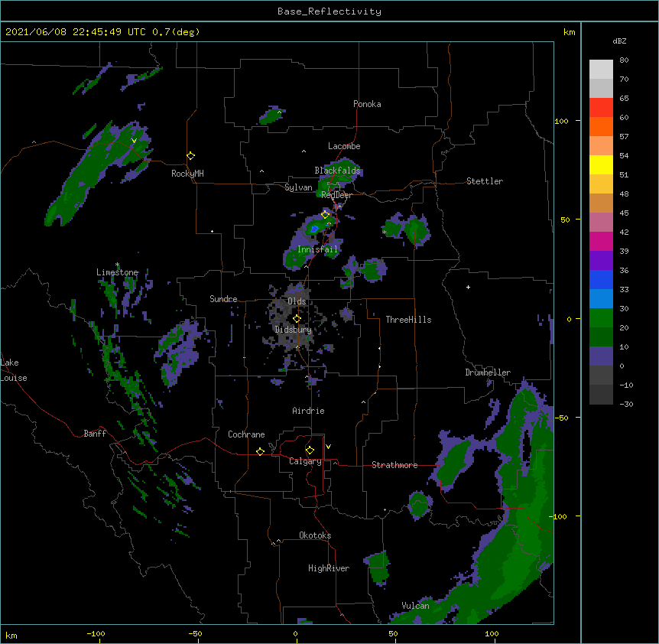Viewport: 659px width, 644px height.
Task: Click the blue storm core near Innisfail
Action: (x=314, y=229)
